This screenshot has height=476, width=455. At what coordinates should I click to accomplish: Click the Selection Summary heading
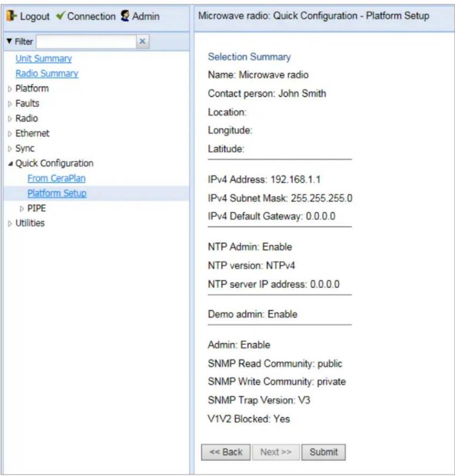pyautogui.click(x=249, y=57)
